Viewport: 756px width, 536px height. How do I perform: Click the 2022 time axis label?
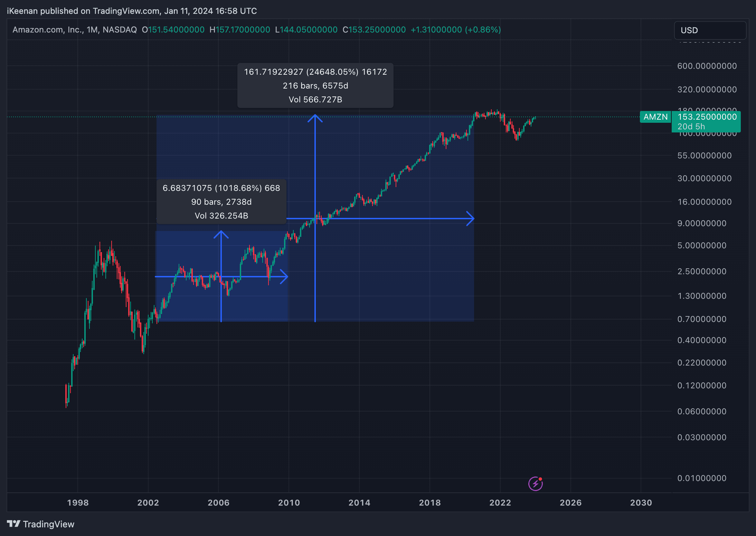(x=500, y=503)
